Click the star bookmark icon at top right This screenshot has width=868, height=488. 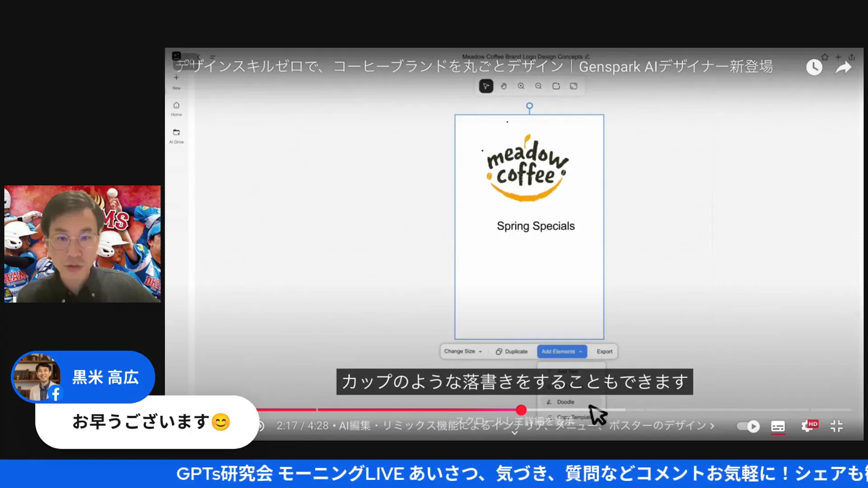[825, 57]
